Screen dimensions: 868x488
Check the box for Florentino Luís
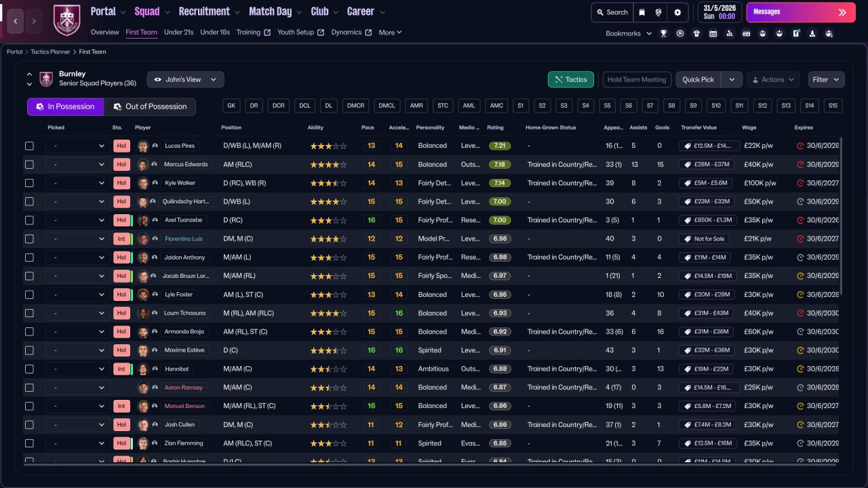[x=29, y=239]
